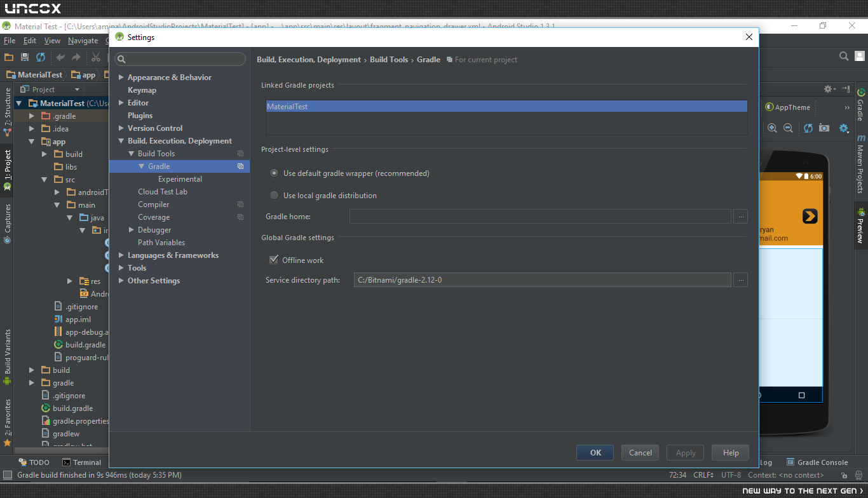
Task: Open the Captures side tab
Action: pyautogui.click(x=8, y=224)
